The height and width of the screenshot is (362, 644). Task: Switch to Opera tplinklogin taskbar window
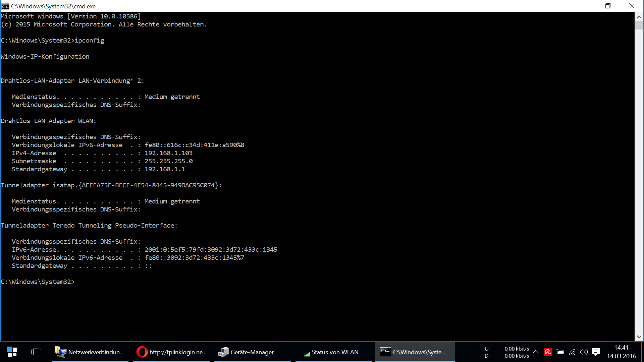pos(171,352)
